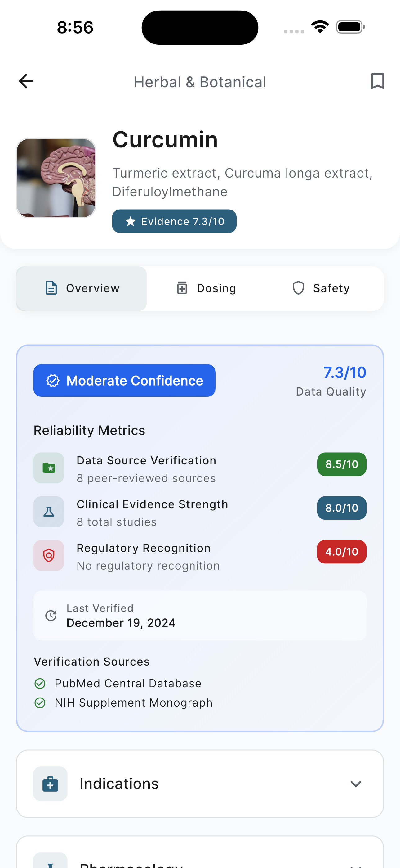Click the Evidence 7.3/10 badge
Screen dimensions: 400x868
174,221
